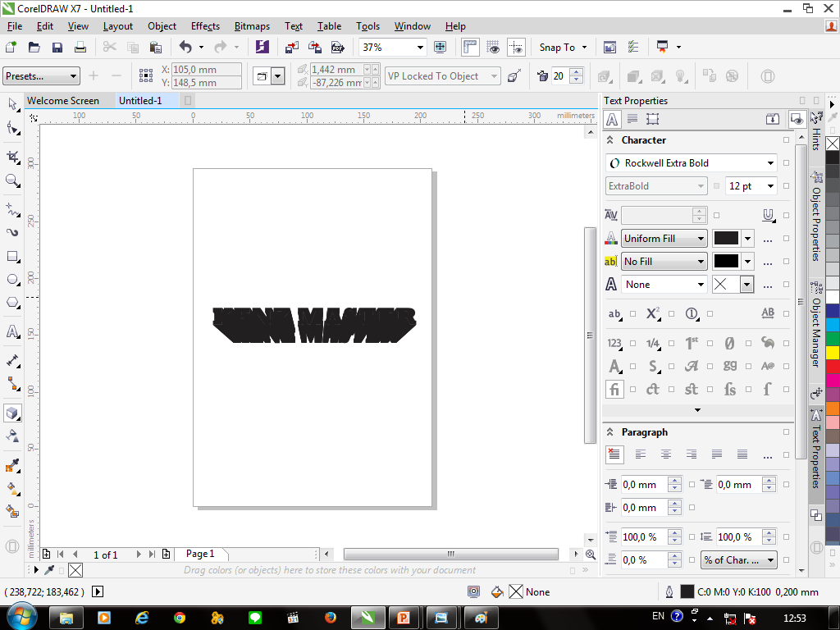The width and height of the screenshot is (840, 630).
Task: Select the Ellipse tool
Action: (11, 279)
